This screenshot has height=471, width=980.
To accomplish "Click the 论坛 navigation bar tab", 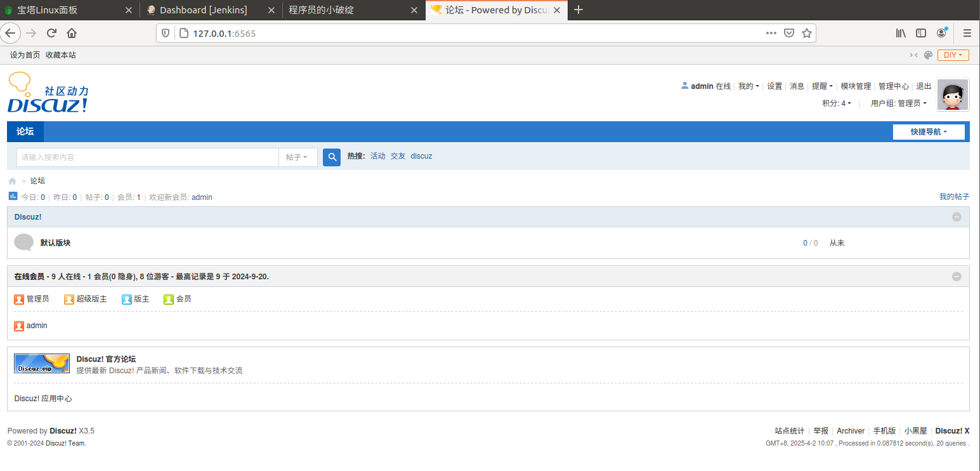I will point(25,131).
